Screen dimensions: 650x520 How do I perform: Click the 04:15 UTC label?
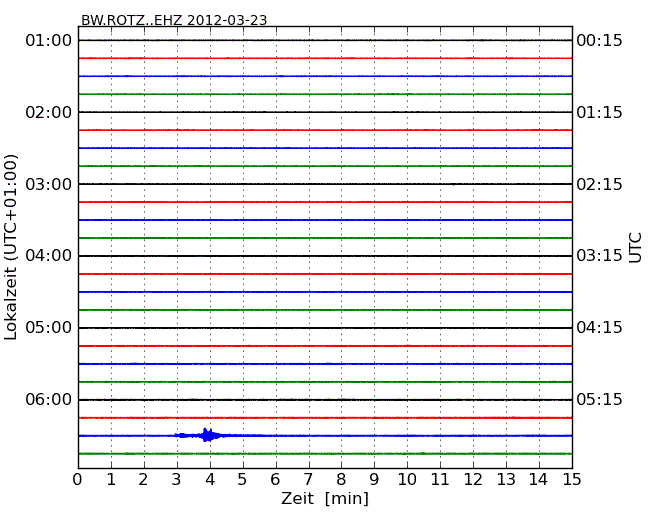pos(599,328)
